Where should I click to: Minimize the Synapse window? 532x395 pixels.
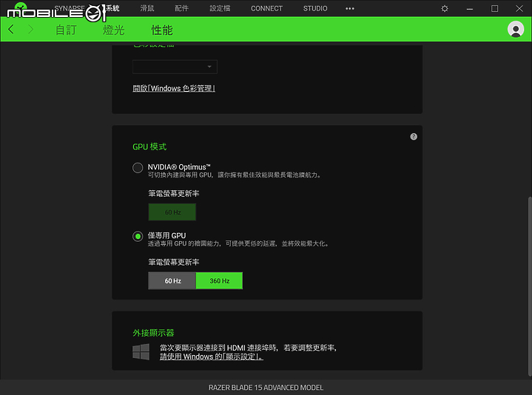pyautogui.click(x=470, y=8)
